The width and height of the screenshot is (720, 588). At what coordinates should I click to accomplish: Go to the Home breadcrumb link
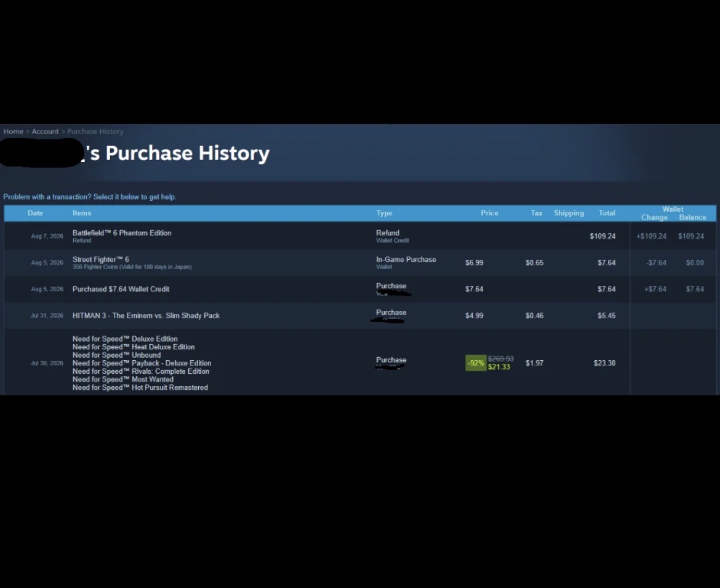click(x=14, y=131)
